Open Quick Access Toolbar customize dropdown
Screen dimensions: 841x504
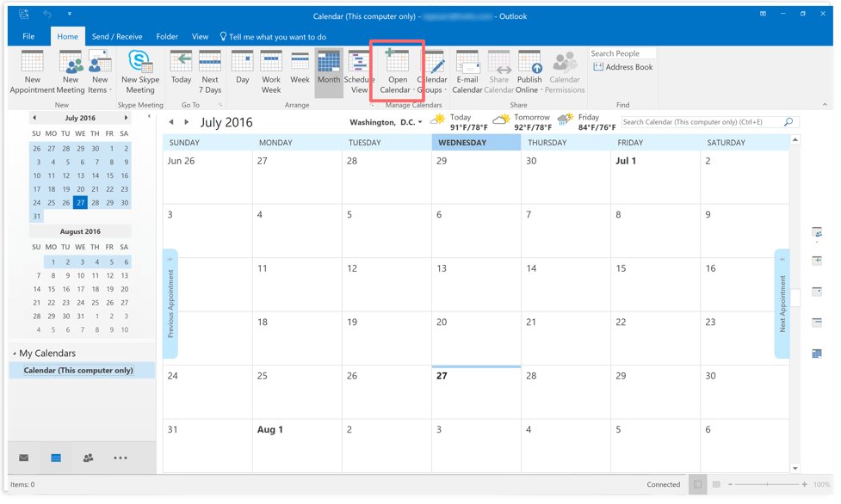click(x=69, y=14)
